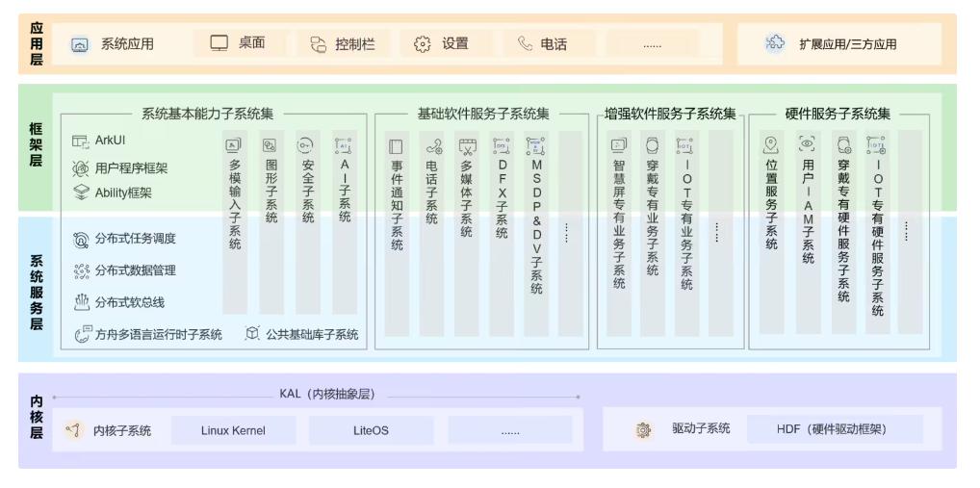Click the eye-scan icon above 用户IAM子系统
This screenshot has width=980, height=488.
tap(807, 143)
